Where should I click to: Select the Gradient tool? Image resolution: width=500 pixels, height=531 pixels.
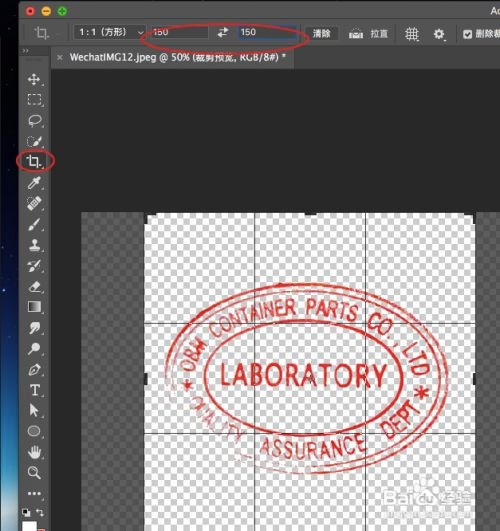tap(34, 307)
